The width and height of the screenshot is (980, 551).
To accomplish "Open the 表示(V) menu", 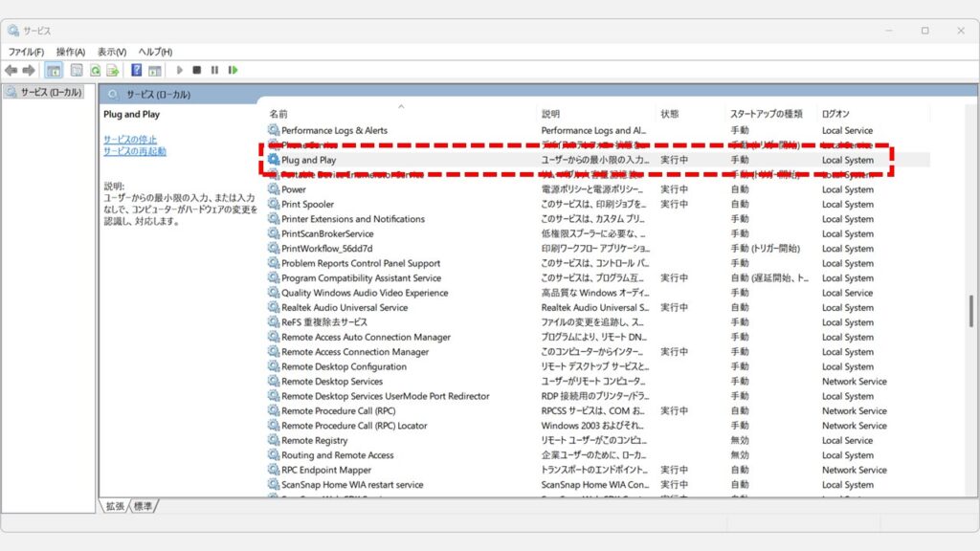I will tap(111, 52).
